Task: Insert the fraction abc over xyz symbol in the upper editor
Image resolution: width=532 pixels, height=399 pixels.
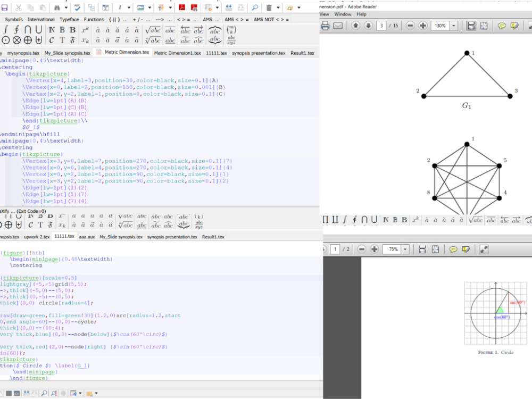Action: click(231, 40)
